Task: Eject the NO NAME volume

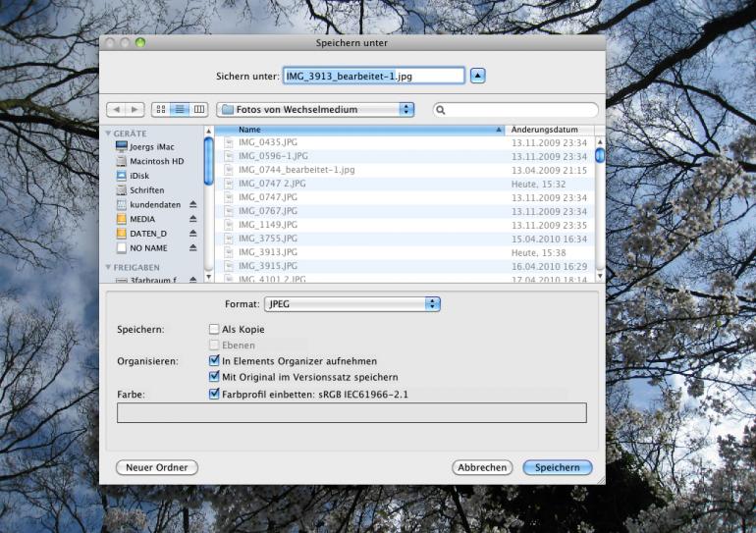Action: pos(192,247)
